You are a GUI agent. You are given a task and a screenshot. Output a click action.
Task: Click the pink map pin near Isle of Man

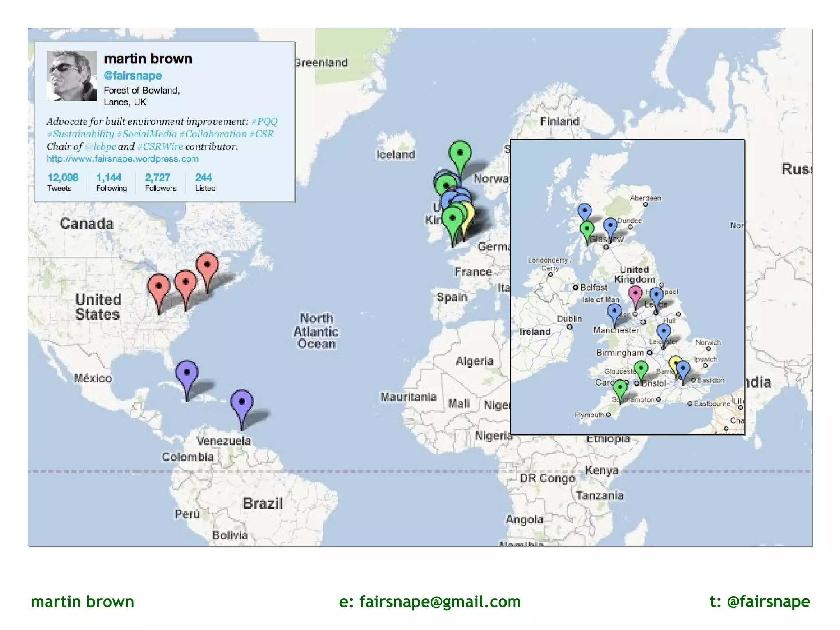click(635, 294)
